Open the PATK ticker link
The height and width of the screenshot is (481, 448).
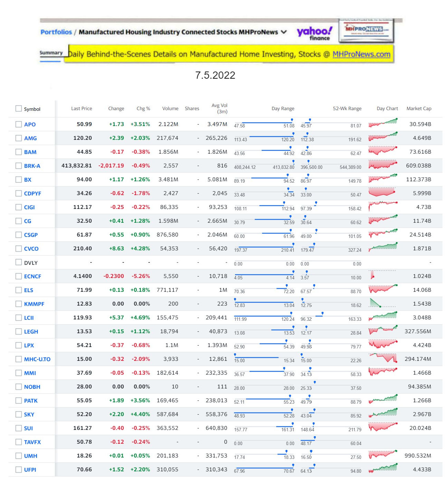(x=31, y=401)
